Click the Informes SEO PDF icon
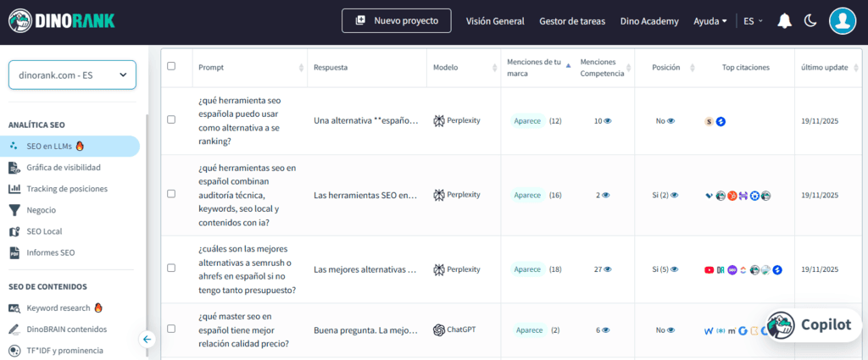This screenshot has height=360, width=868. [14, 252]
